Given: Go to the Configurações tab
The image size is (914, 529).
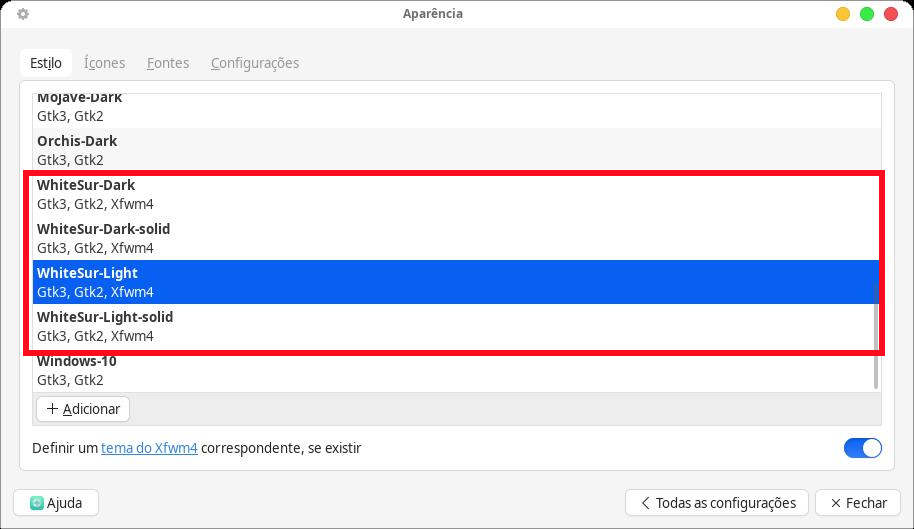Looking at the screenshot, I should pos(255,63).
